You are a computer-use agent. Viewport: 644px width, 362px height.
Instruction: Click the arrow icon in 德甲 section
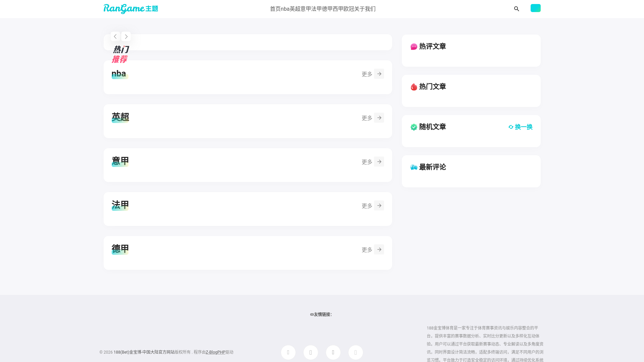tap(379, 249)
